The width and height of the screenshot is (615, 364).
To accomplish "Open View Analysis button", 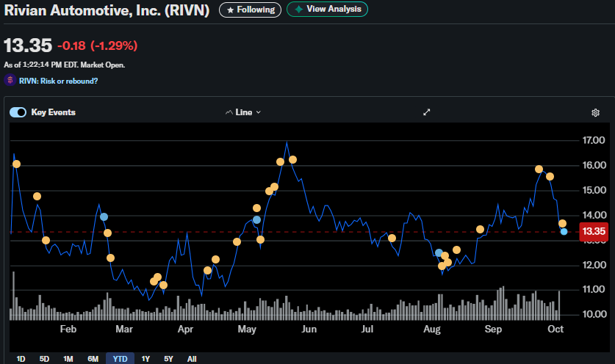I will (327, 9).
